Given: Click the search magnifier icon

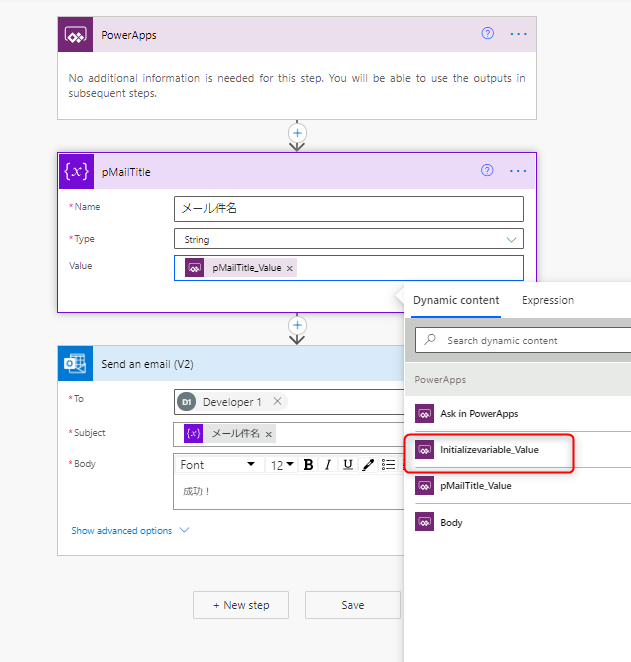Looking at the screenshot, I should pyautogui.click(x=430, y=339).
